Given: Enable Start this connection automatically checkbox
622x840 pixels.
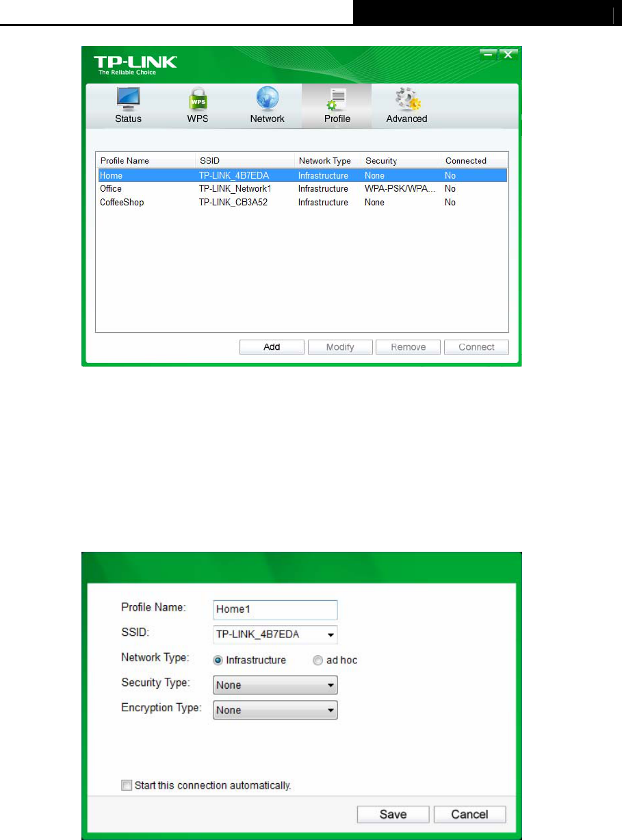Looking at the screenshot, I should [127, 785].
